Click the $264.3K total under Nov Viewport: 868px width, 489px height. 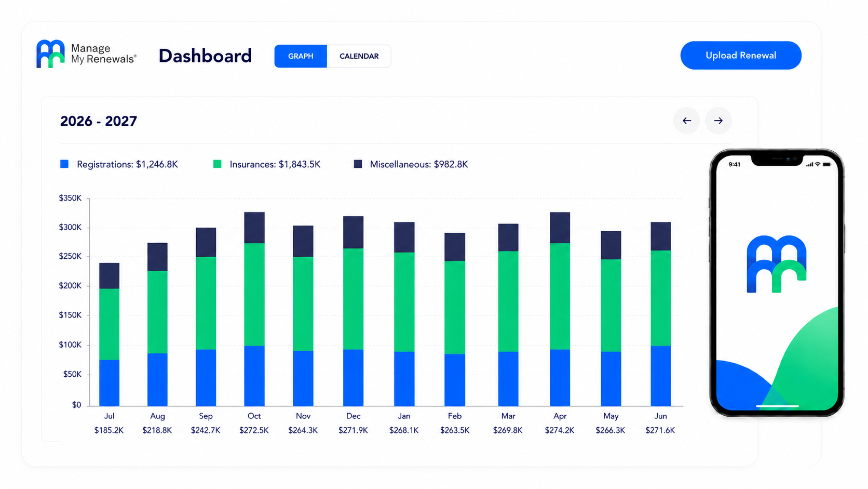tap(303, 430)
